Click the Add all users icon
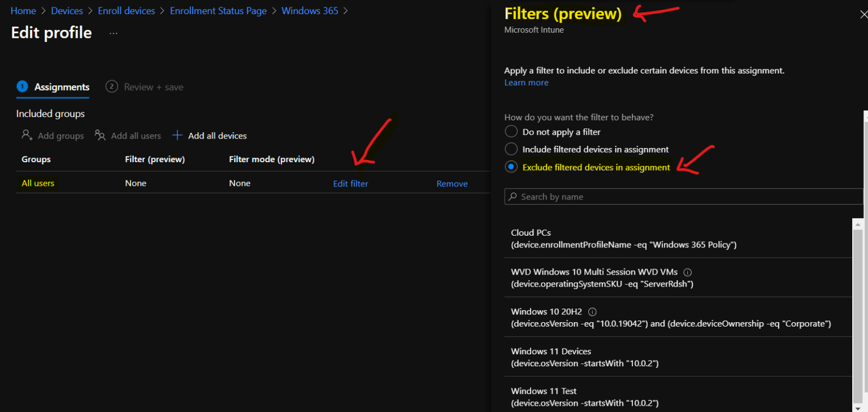The image size is (868, 412). tap(99, 135)
